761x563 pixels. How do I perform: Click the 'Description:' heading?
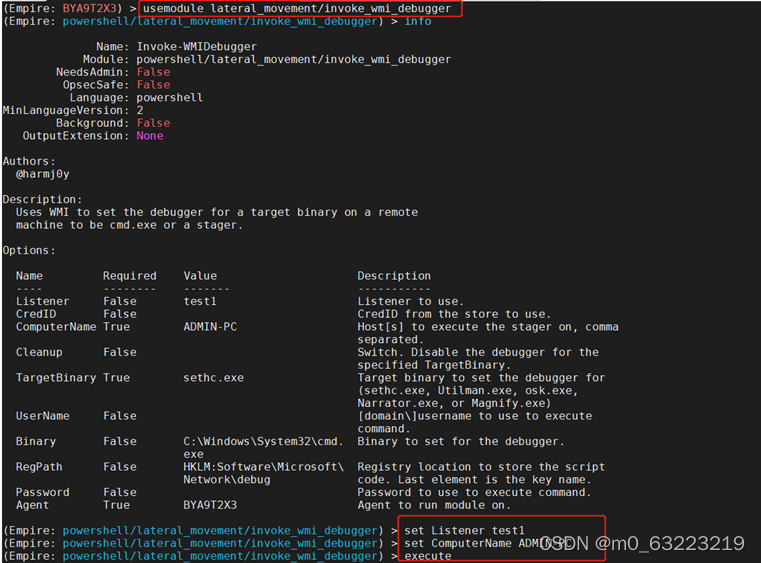[x=43, y=199]
